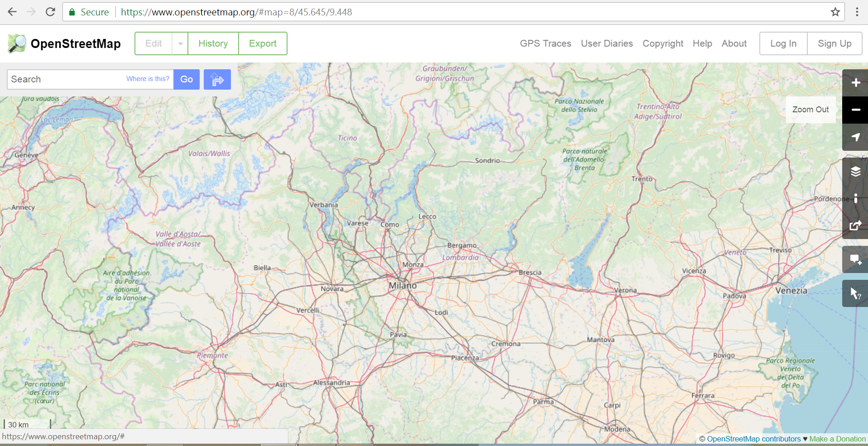Click the Make a Donation link
This screenshot has width=868, height=446.
tap(837, 439)
